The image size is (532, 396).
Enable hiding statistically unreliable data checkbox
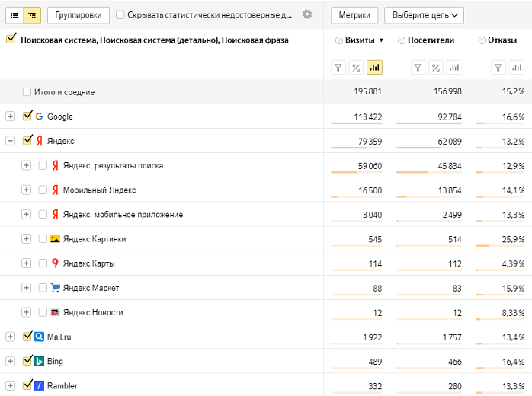pyautogui.click(x=120, y=14)
